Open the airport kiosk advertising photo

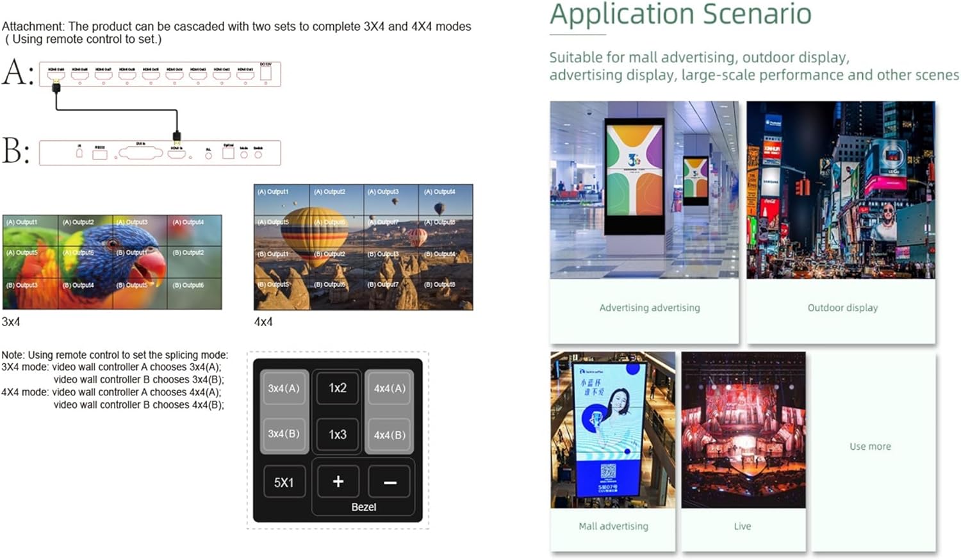[644, 190]
